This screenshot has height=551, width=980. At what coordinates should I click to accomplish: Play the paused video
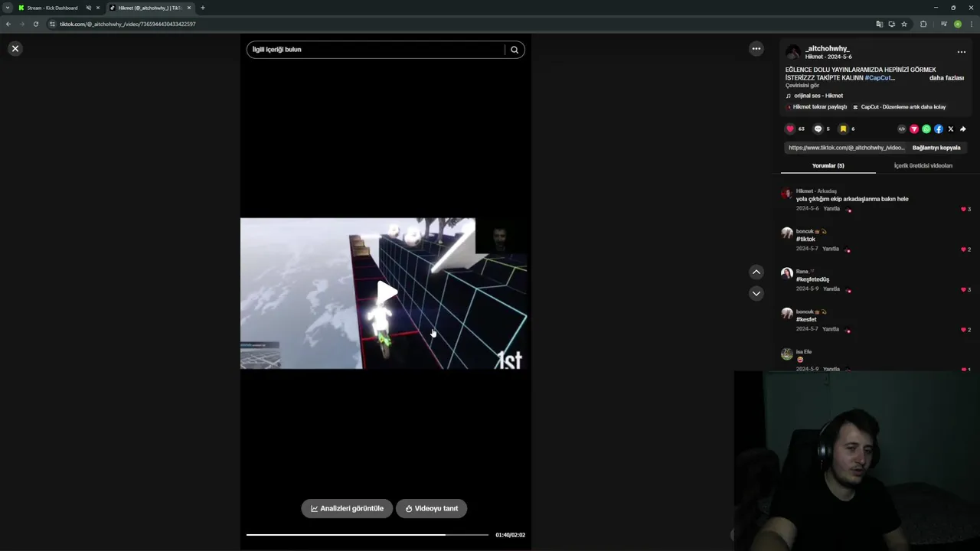[x=387, y=292]
